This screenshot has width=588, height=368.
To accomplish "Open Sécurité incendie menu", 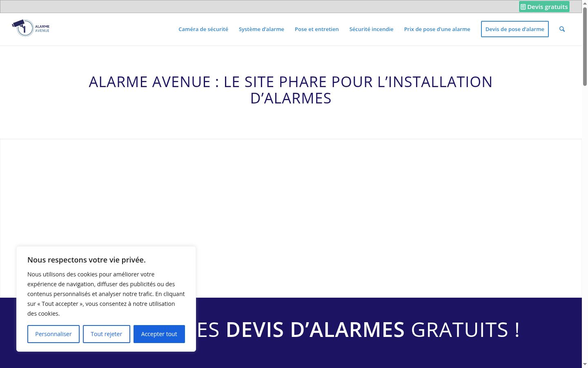I will 371,29.
